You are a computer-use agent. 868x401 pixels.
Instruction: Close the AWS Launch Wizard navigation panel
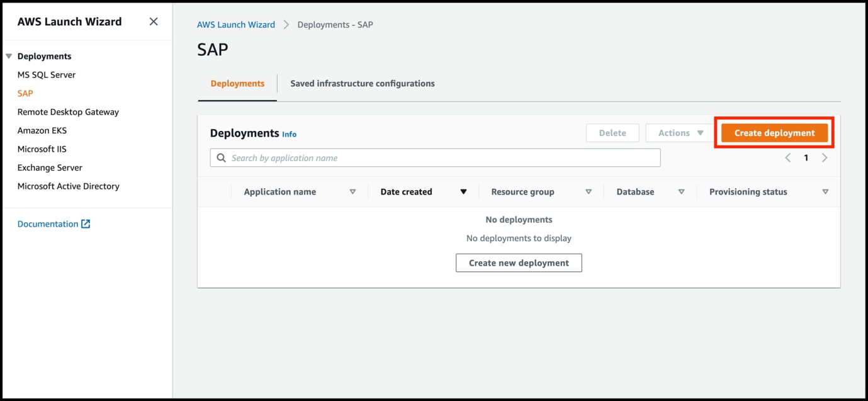pyautogui.click(x=153, y=21)
